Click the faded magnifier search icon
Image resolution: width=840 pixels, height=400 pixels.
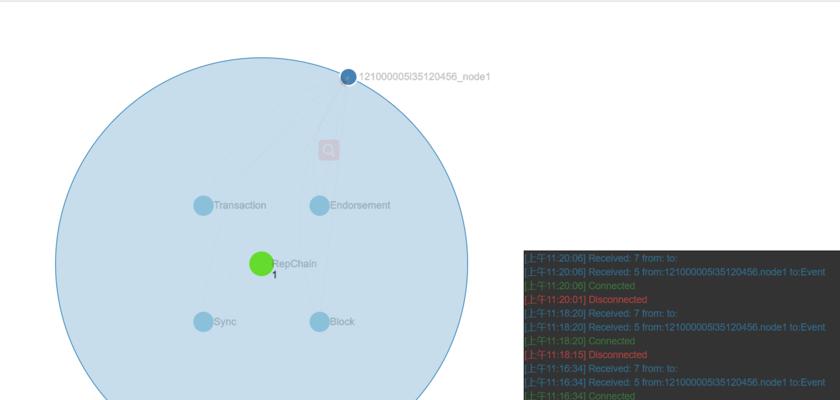(329, 150)
